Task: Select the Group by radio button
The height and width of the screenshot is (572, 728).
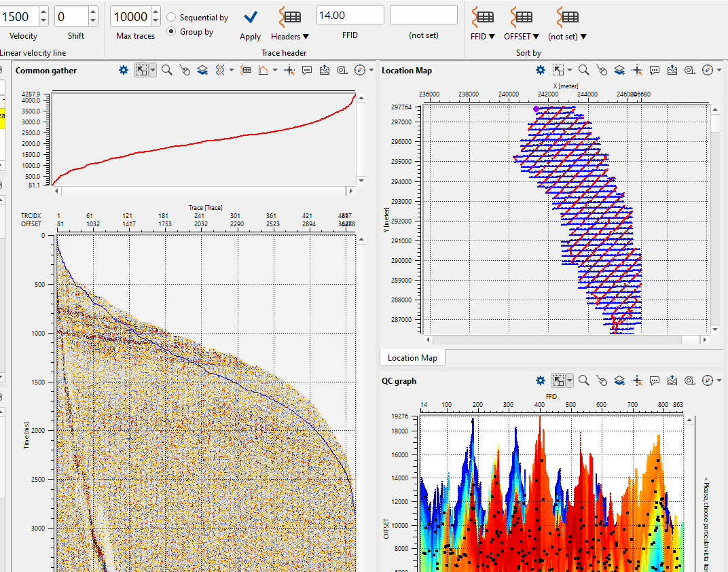Action: pyautogui.click(x=171, y=31)
